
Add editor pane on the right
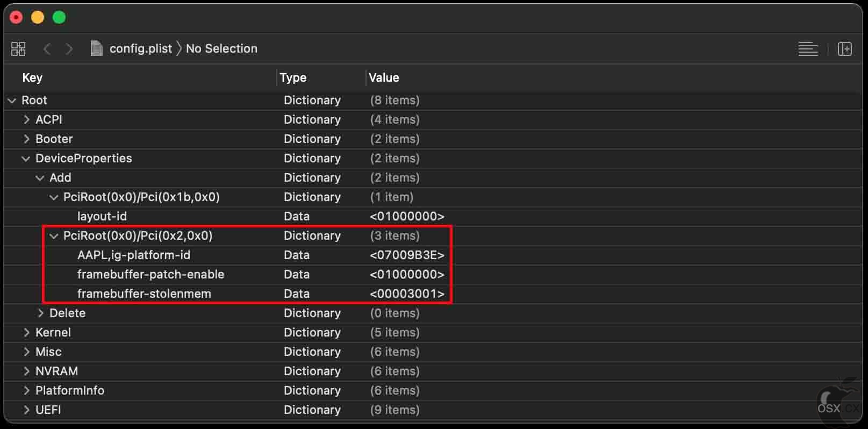pyautogui.click(x=845, y=49)
